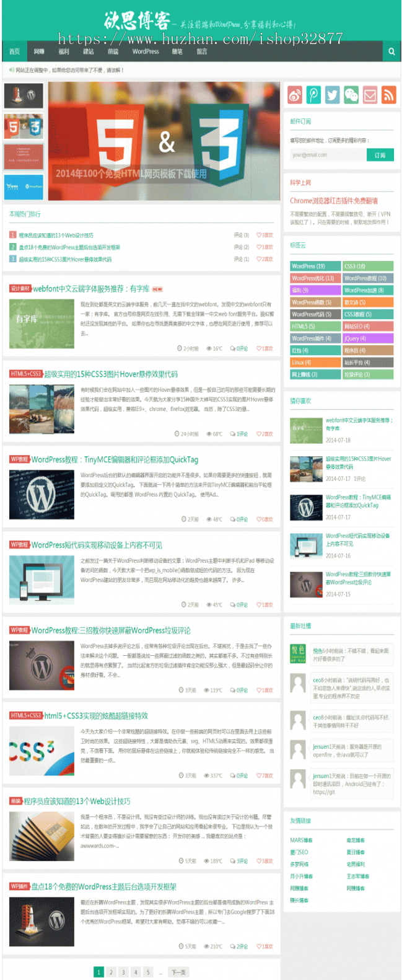Select the HTML5 & CSS3 slider thumbnail

click(24, 126)
